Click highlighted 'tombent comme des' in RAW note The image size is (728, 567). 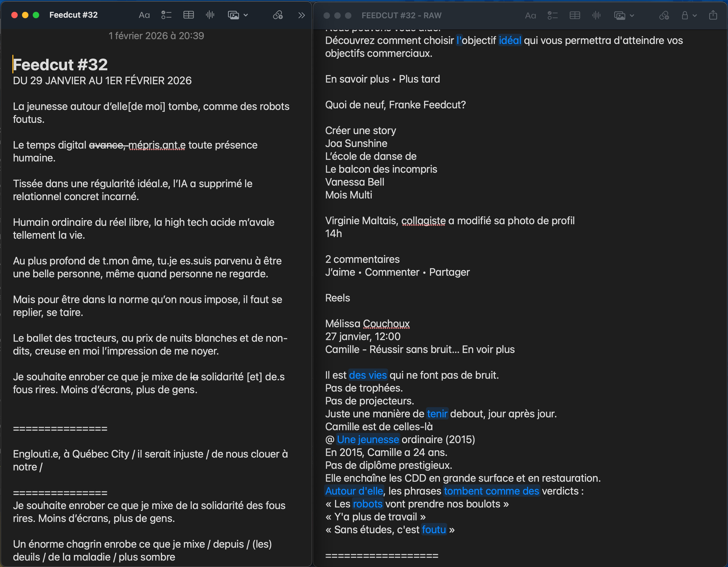pos(491,491)
